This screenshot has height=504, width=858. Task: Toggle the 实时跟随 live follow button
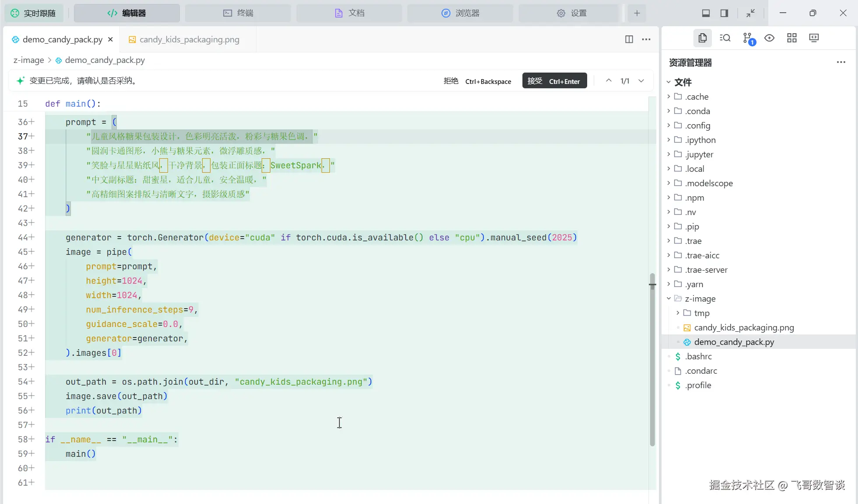pyautogui.click(x=34, y=13)
